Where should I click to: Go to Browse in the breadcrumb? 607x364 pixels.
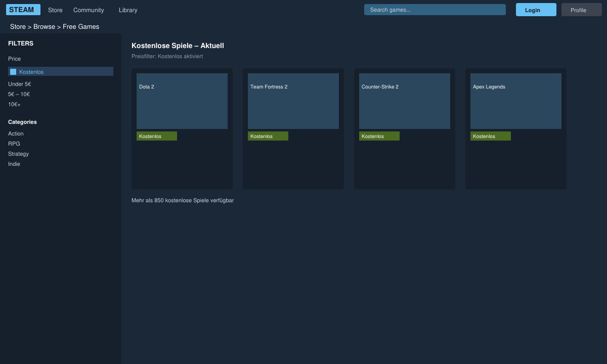[x=44, y=27]
